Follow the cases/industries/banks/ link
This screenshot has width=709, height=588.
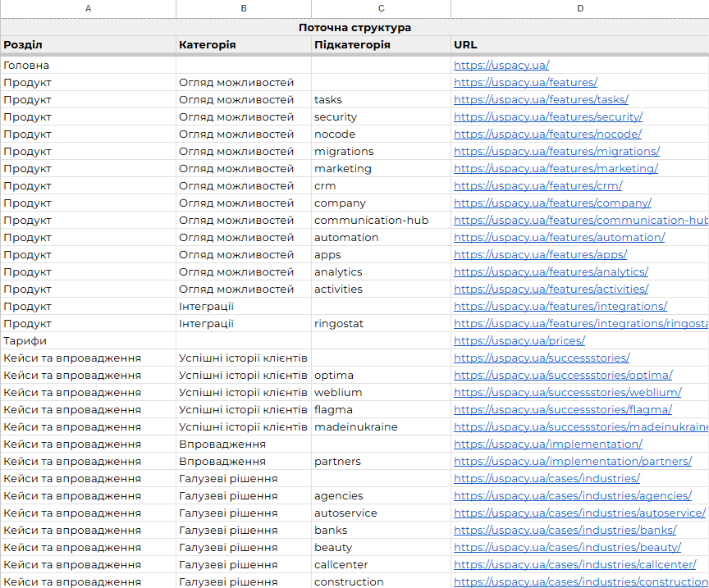coord(565,530)
